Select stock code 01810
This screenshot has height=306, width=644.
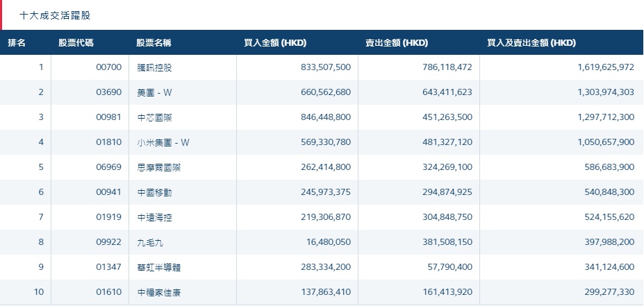coord(109,142)
